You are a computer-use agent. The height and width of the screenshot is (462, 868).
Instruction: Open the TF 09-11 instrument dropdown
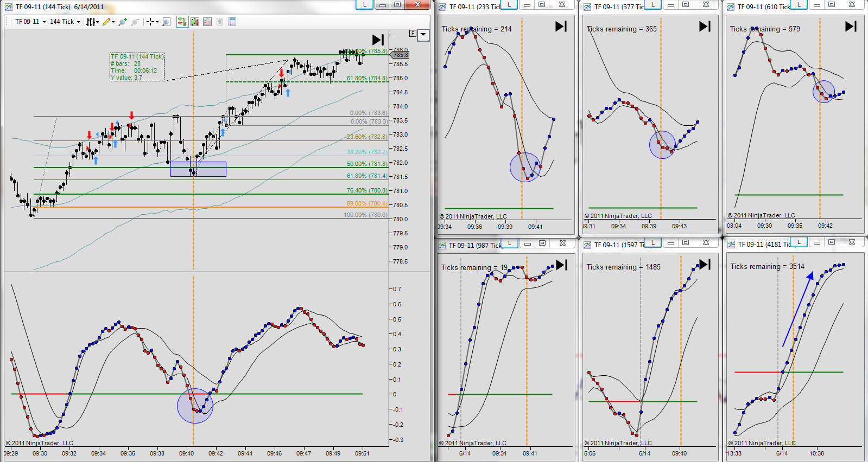pos(30,22)
